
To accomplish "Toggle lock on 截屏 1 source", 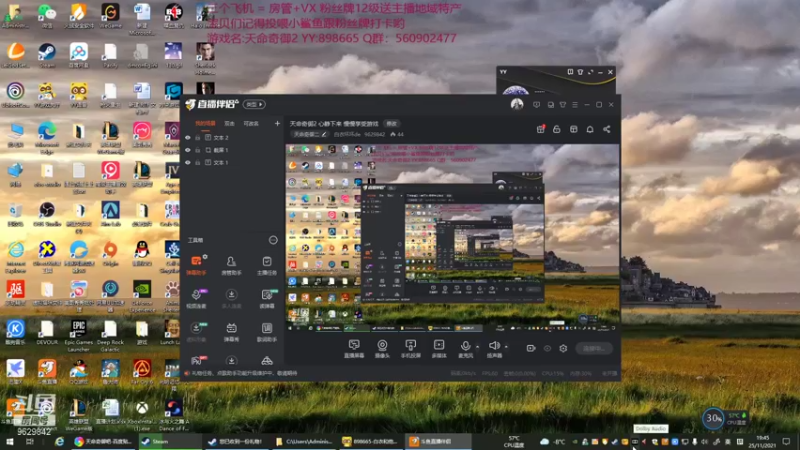I will click(x=197, y=150).
